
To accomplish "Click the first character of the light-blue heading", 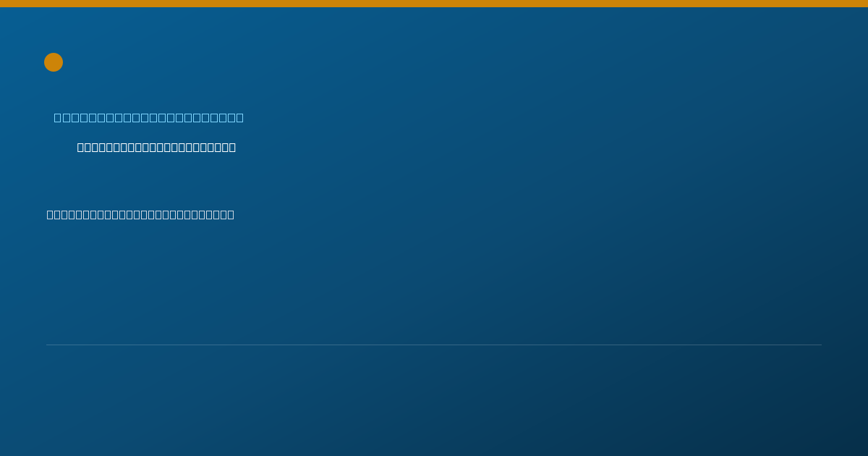I will point(58,117).
